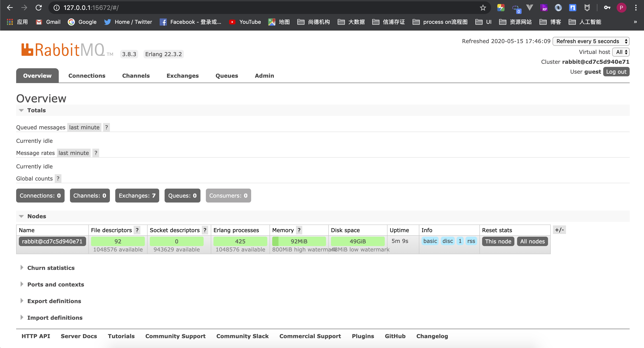Click the browser reload icon
644x348 pixels.
coord(39,7)
